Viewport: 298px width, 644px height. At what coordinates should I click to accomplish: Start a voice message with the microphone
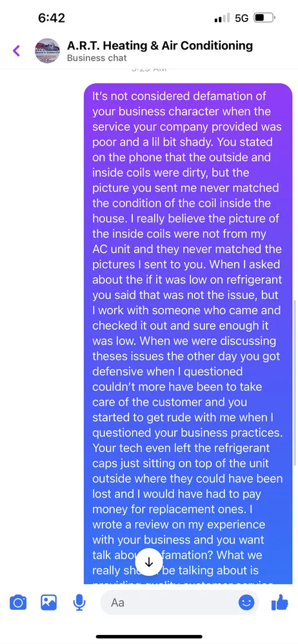[x=79, y=603]
